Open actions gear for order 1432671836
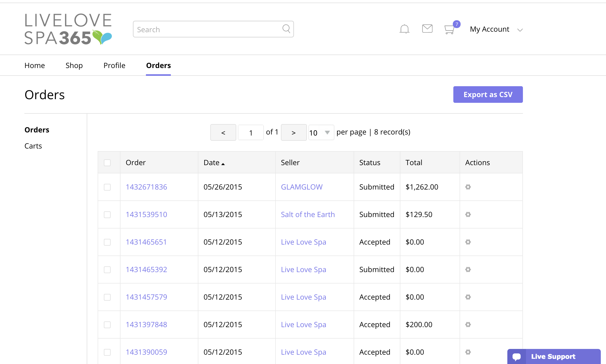 tap(468, 187)
